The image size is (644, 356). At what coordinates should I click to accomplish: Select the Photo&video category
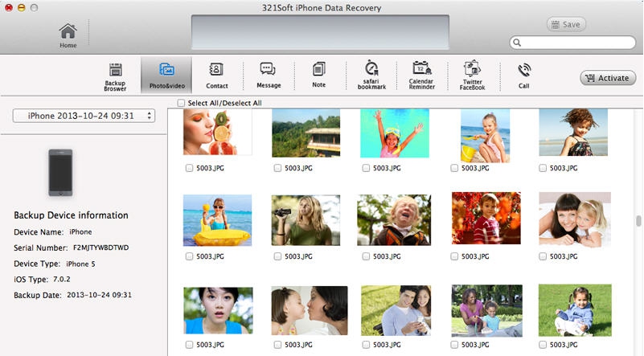click(166, 76)
